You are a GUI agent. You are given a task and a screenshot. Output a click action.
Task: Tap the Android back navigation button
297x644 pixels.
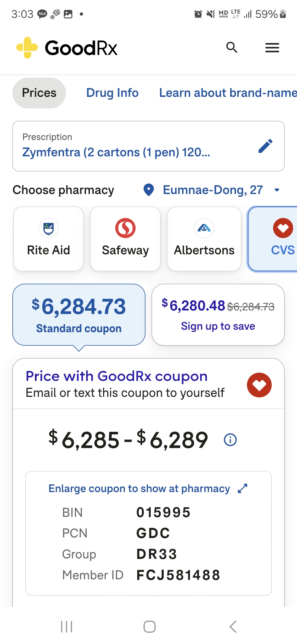click(233, 627)
